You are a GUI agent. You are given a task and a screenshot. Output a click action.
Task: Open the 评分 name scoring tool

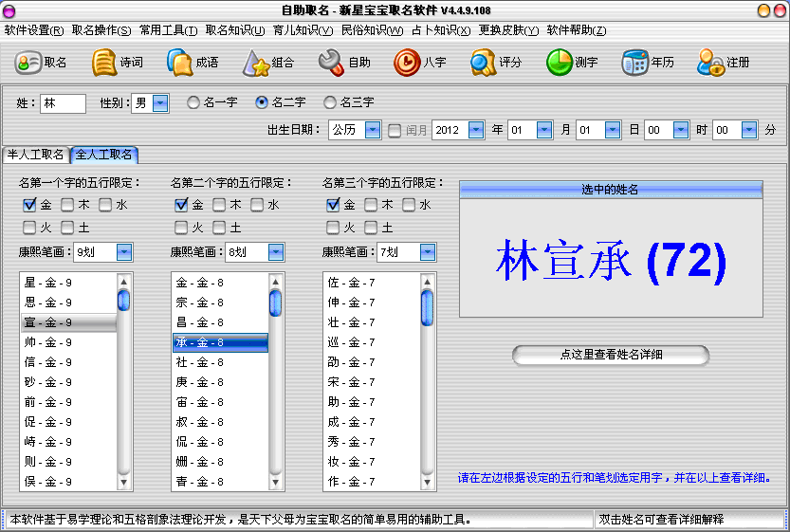coord(496,63)
